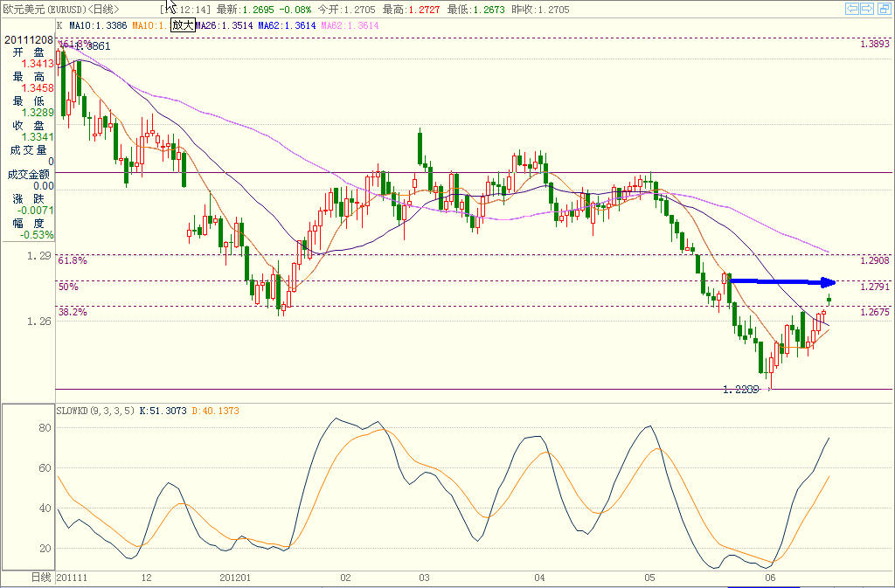The image size is (895, 588).
Task: Click the blue MA62:1.3614 indicator label
Action: click(x=287, y=25)
